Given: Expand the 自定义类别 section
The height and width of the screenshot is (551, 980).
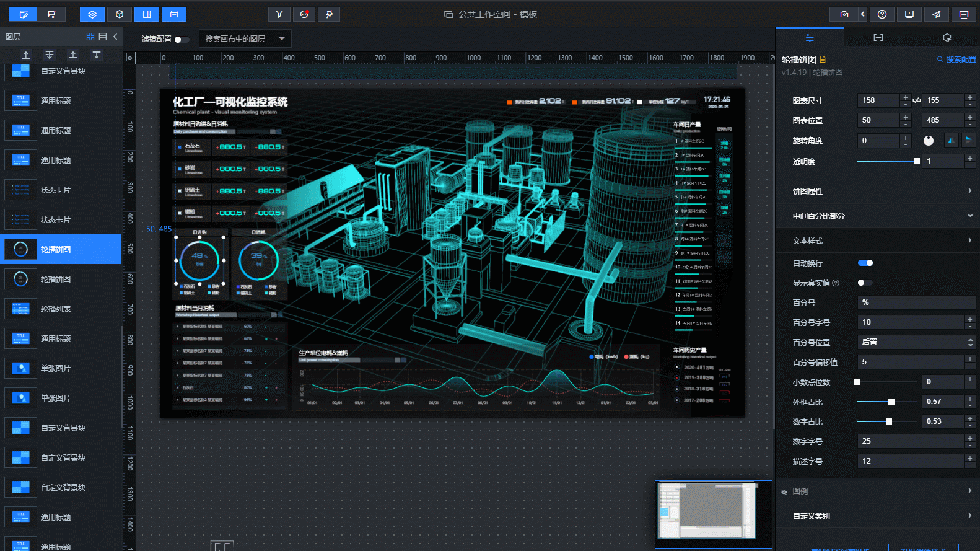Looking at the screenshot, I should tap(877, 516).
